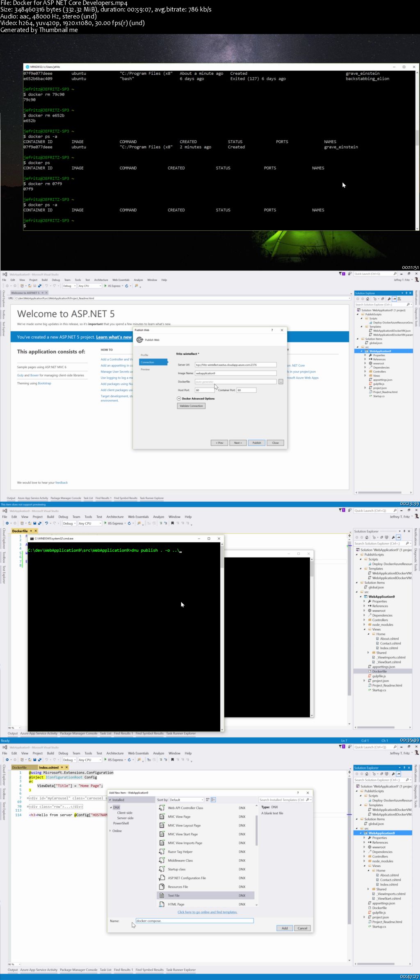Select the MVC View Imports Page template icon
420x980 pixels.
click(x=162, y=843)
